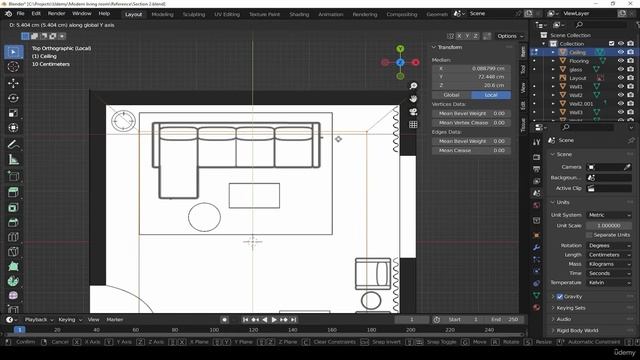Select the Annotate pencil tool
640x360 pixels.
click(x=13, y=144)
